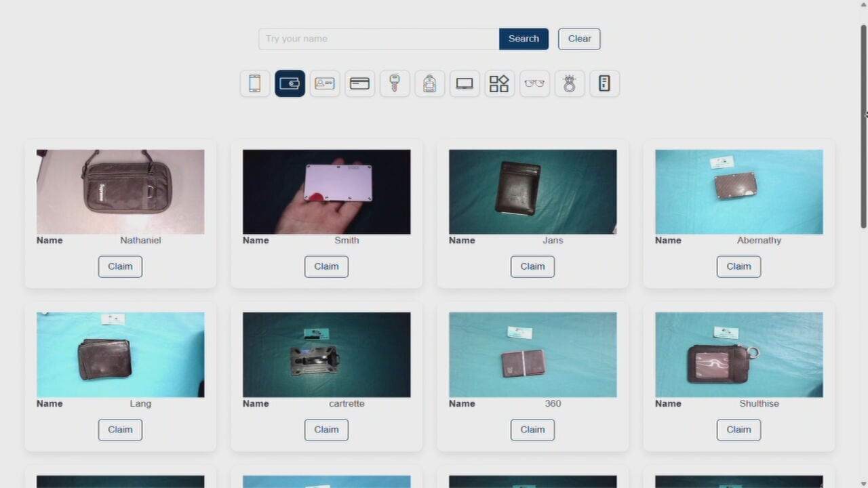Filter by ID card category icon
This screenshot has width=868, height=488.
(x=325, y=83)
